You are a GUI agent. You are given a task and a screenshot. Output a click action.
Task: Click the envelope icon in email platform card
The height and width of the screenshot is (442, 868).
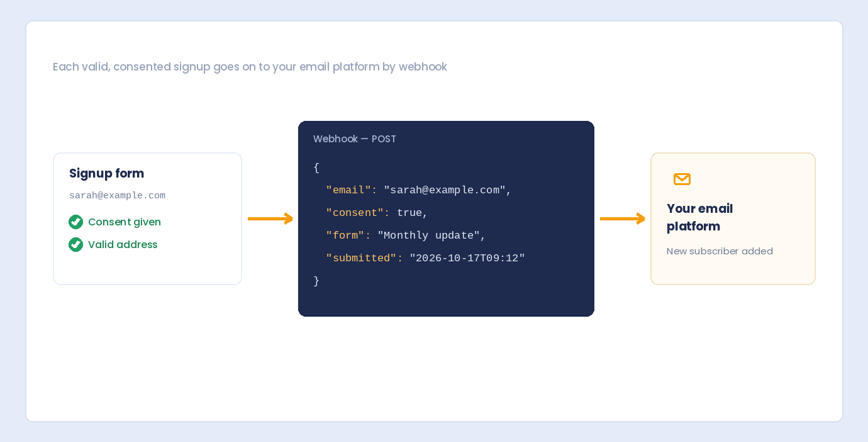point(682,179)
